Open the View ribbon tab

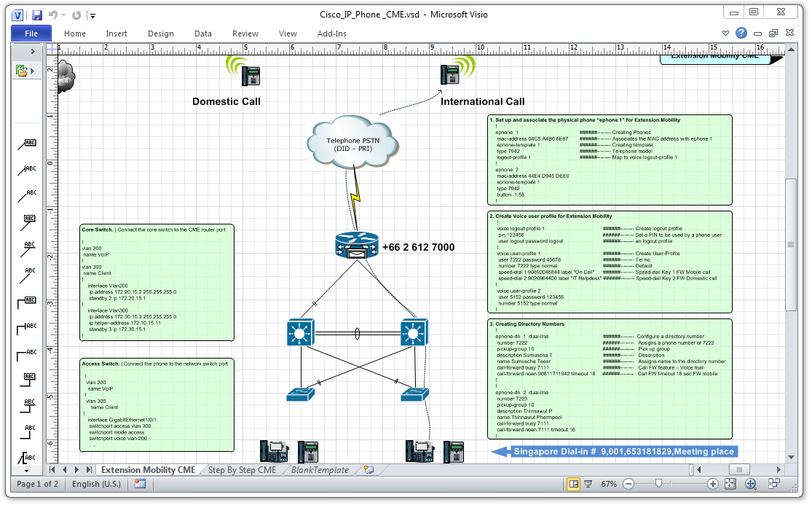click(288, 33)
